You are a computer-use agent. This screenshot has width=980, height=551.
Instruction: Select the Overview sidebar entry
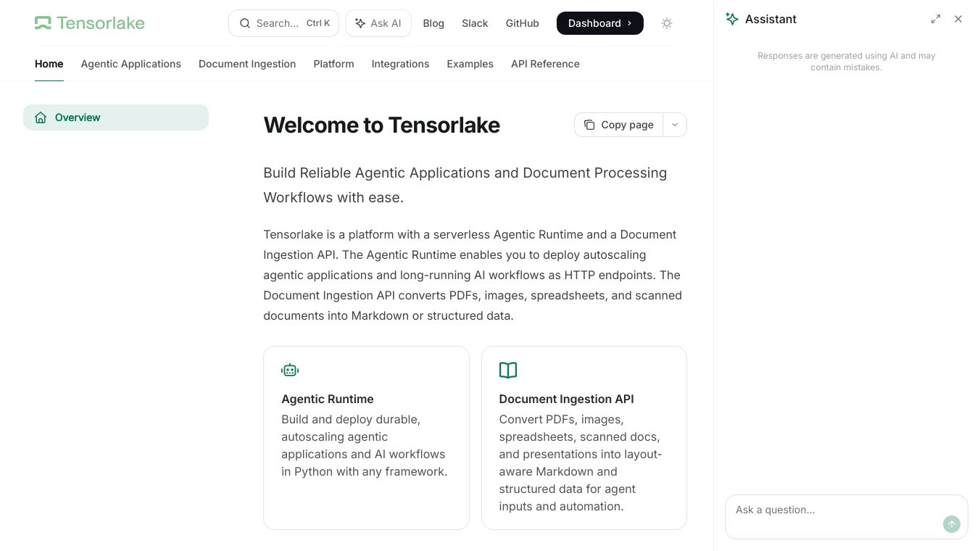coord(78,117)
